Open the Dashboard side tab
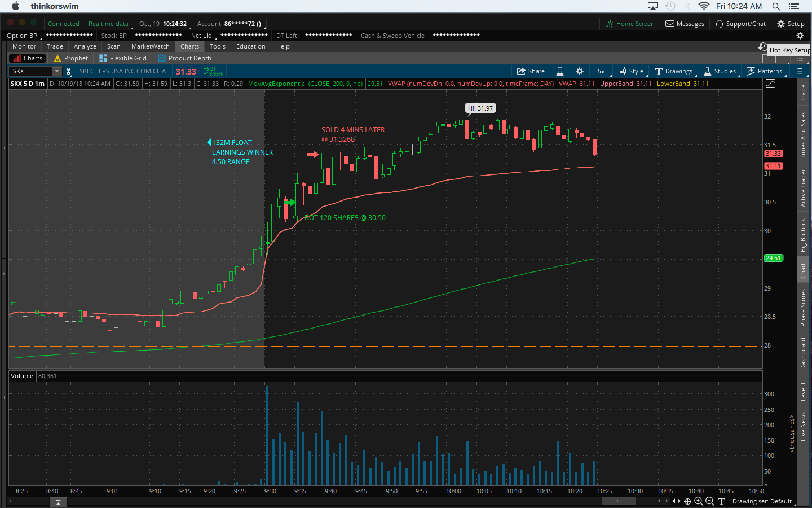 [803, 353]
